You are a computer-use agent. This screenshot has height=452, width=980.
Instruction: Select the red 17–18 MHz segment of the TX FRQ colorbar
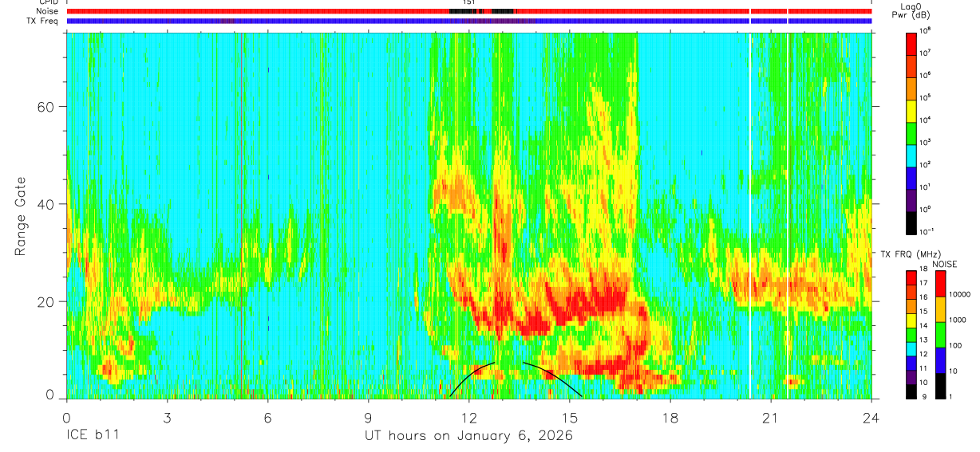pyautogui.click(x=912, y=278)
